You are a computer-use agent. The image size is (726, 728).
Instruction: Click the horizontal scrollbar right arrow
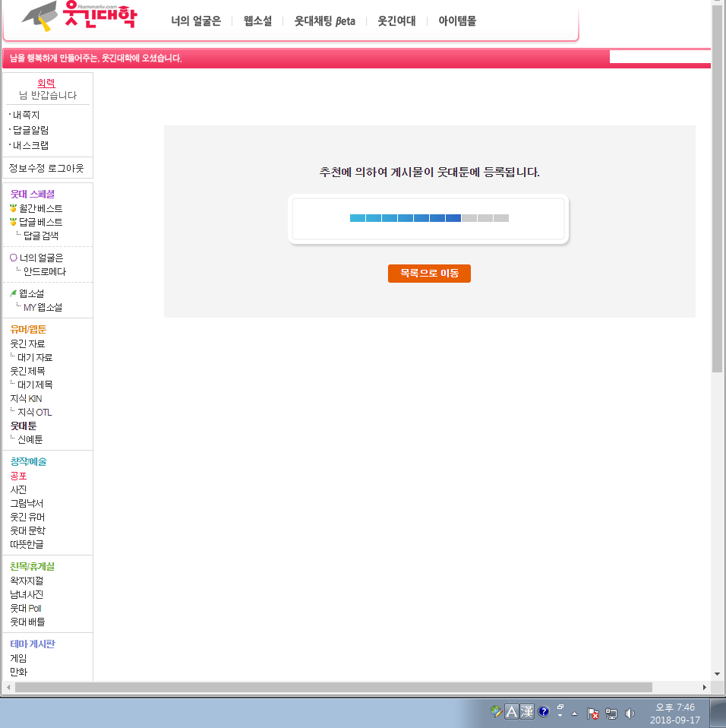click(704, 687)
